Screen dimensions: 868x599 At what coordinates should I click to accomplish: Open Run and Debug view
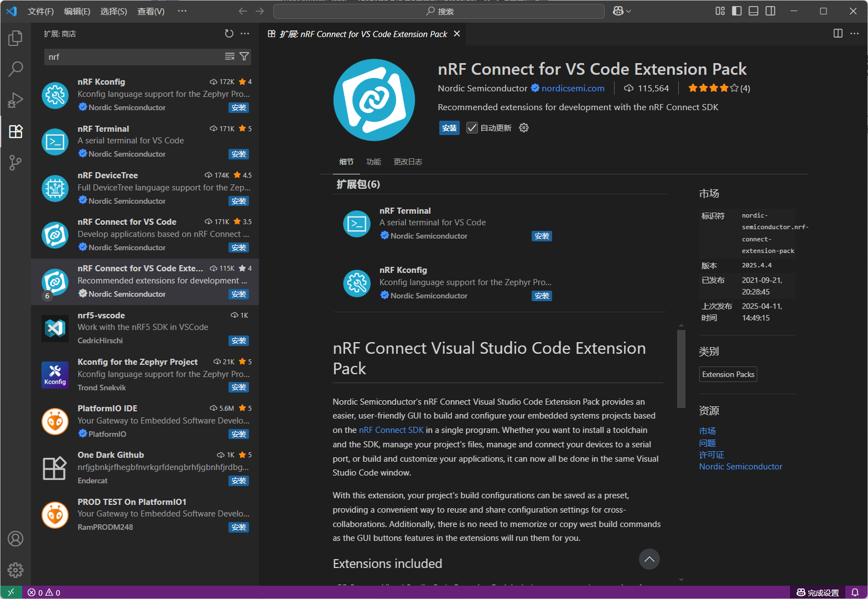coord(15,100)
